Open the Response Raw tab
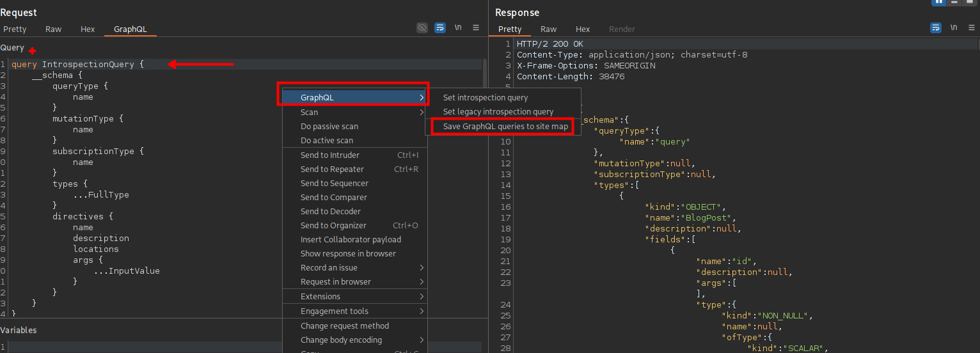The height and width of the screenshot is (353, 980). click(548, 29)
